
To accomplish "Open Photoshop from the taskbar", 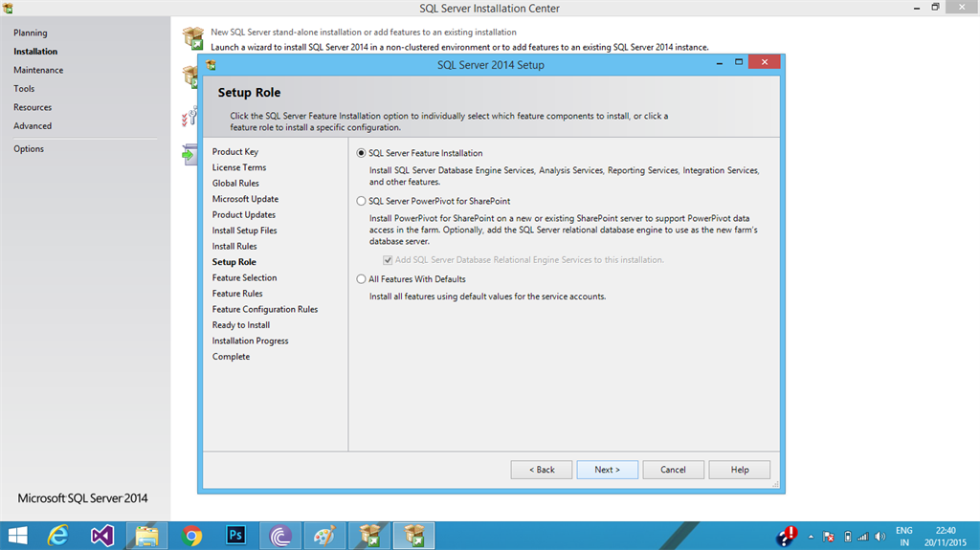I will [235, 536].
